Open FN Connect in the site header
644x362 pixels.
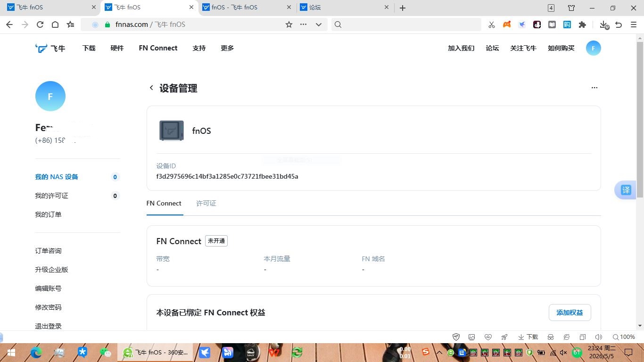point(158,48)
